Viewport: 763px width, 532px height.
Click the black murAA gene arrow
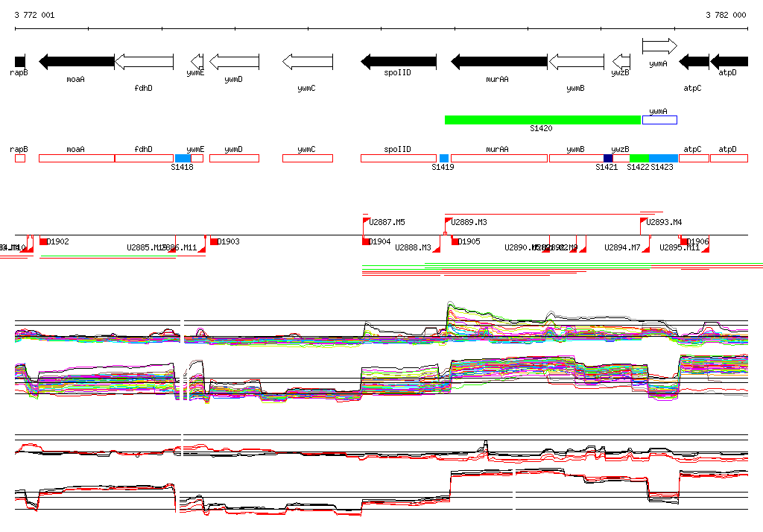(498, 62)
